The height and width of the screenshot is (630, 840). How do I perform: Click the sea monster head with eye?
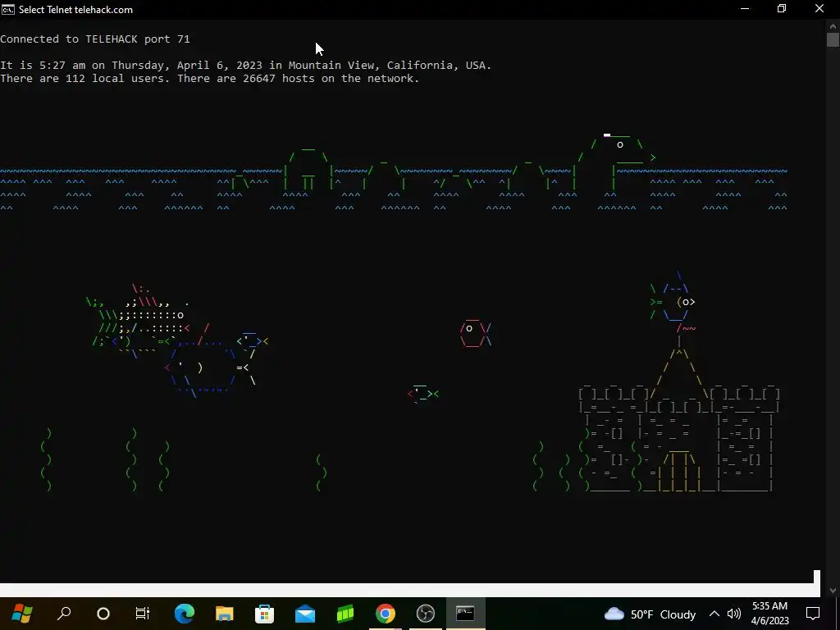(620, 150)
